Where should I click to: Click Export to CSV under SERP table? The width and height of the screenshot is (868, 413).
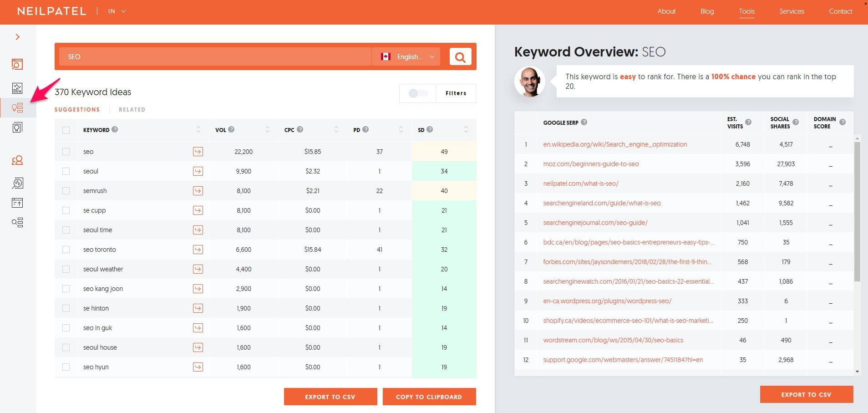807,394
